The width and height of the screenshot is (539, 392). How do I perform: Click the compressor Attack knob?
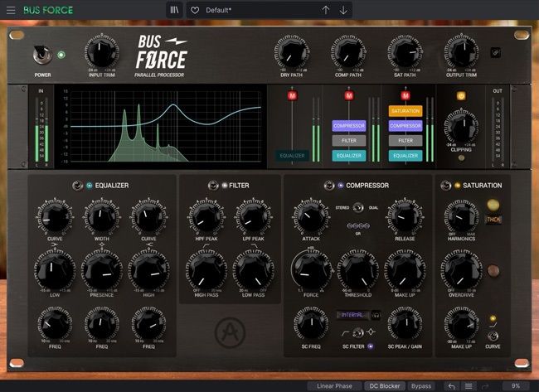click(311, 217)
